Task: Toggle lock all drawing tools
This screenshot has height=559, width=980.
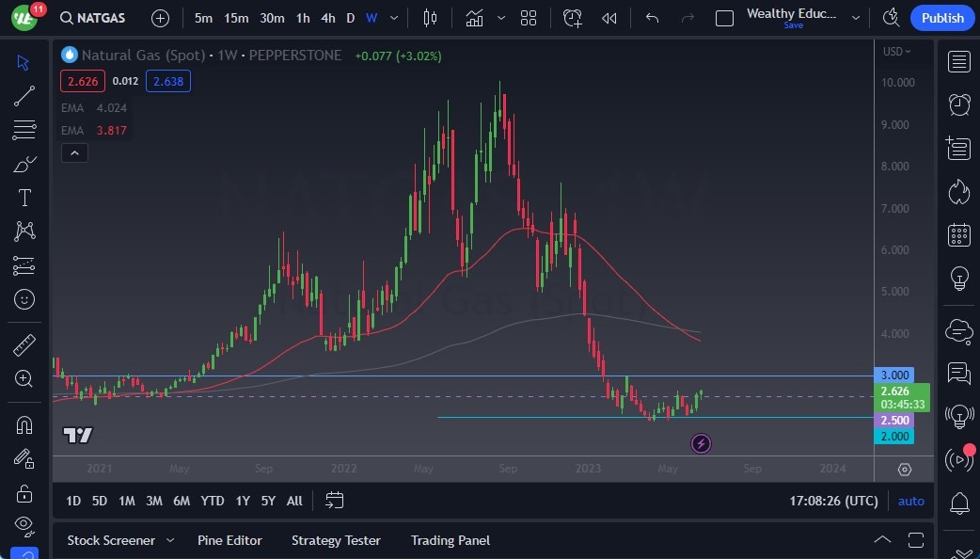Action: click(x=24, y=493)
